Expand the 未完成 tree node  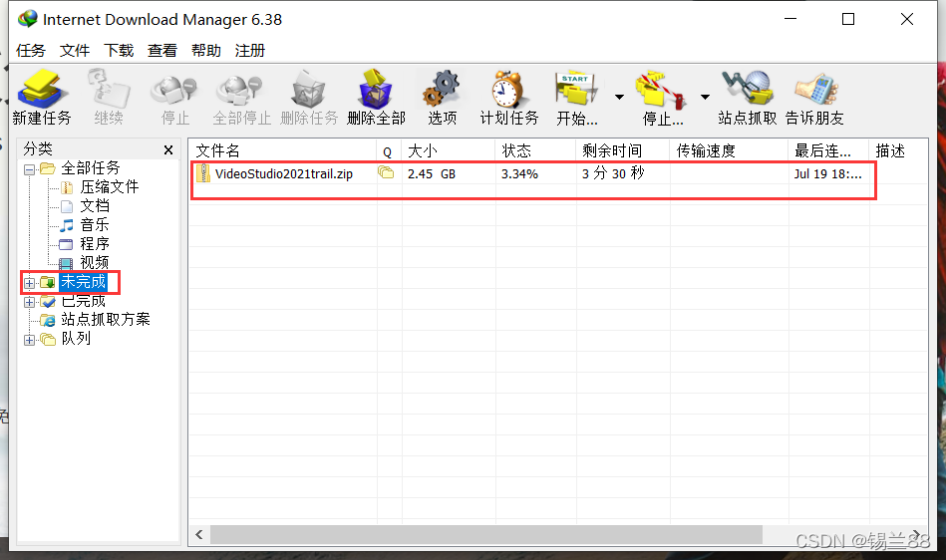click(29, 283)
